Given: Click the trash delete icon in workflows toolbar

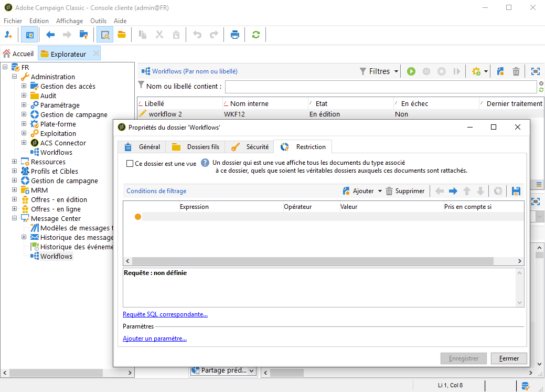Looking at the screenshot, I should pyautogui.click(x=516, y=71).
